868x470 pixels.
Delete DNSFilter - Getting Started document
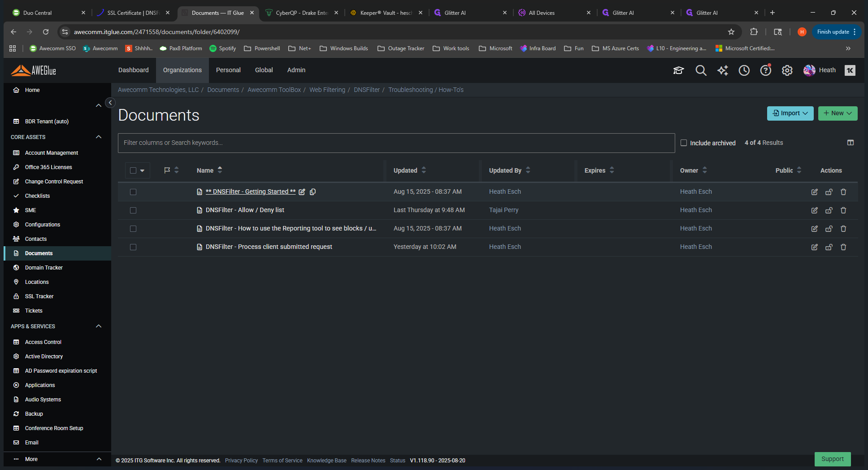[843, 192]
